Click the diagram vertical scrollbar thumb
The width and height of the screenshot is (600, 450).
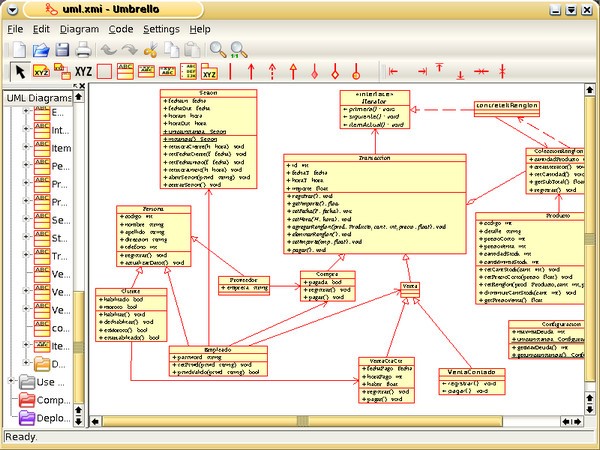pos(590,240)
